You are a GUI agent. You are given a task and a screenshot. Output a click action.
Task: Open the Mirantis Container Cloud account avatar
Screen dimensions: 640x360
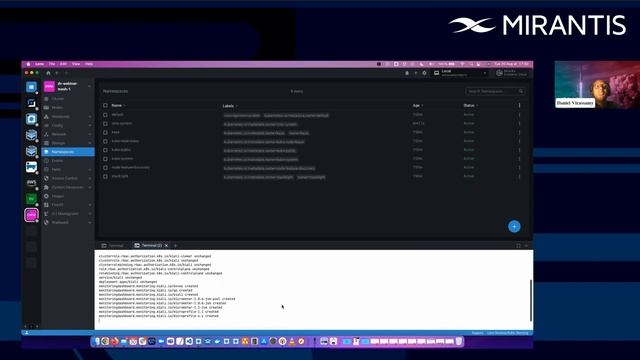[x=499, y=73]
